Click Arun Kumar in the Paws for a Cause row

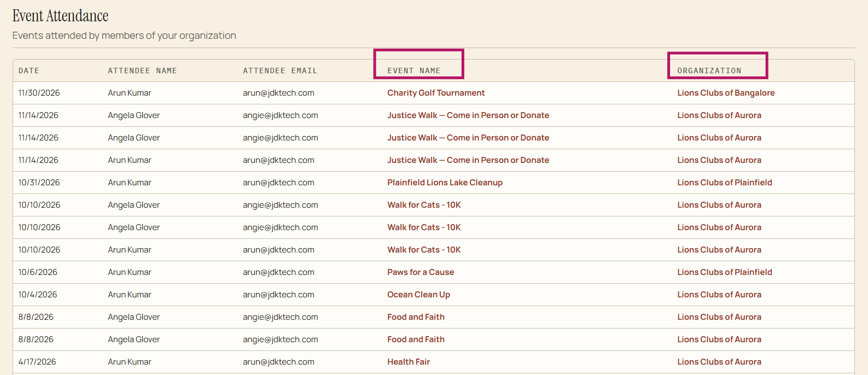tap(130, 272)
